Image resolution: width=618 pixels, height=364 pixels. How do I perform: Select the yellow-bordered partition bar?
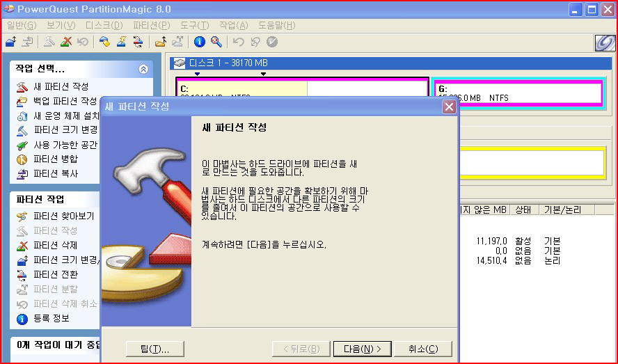[x=532, y=163]
